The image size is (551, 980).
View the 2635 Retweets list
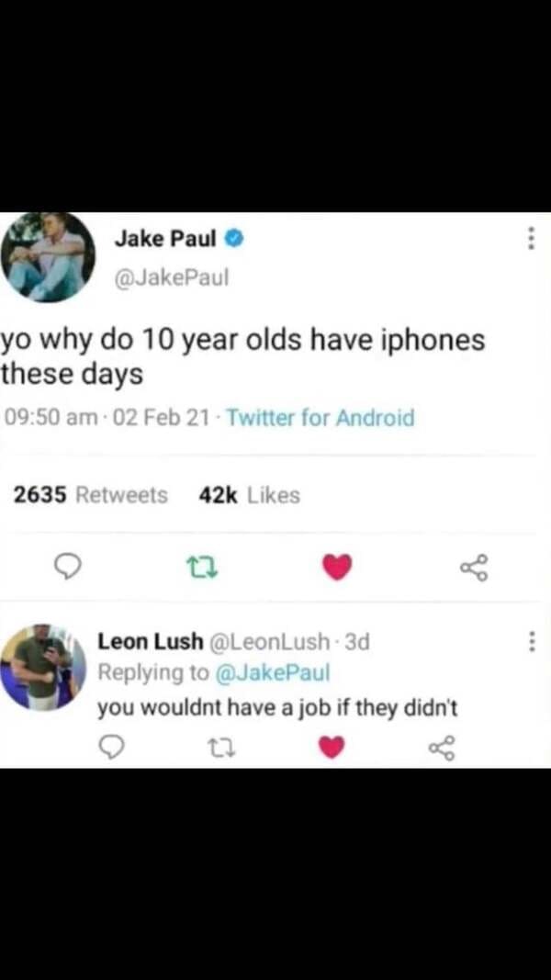pyautogui.click(x=91, y=496)
